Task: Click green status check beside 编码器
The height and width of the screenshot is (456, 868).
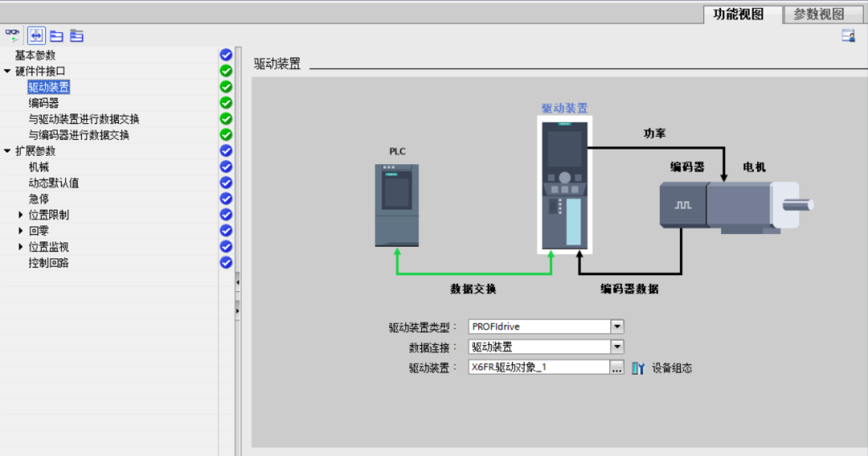Action: (226, 103)
